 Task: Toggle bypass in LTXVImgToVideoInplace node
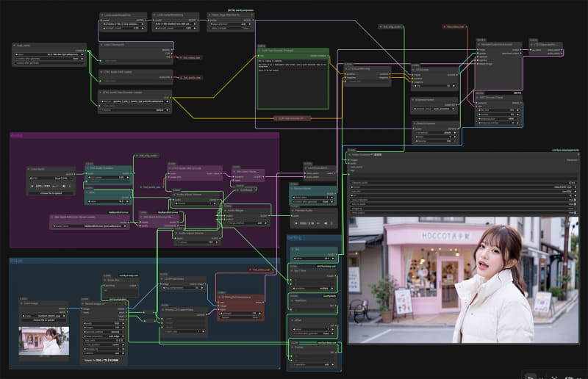click(x=240, y=317)
